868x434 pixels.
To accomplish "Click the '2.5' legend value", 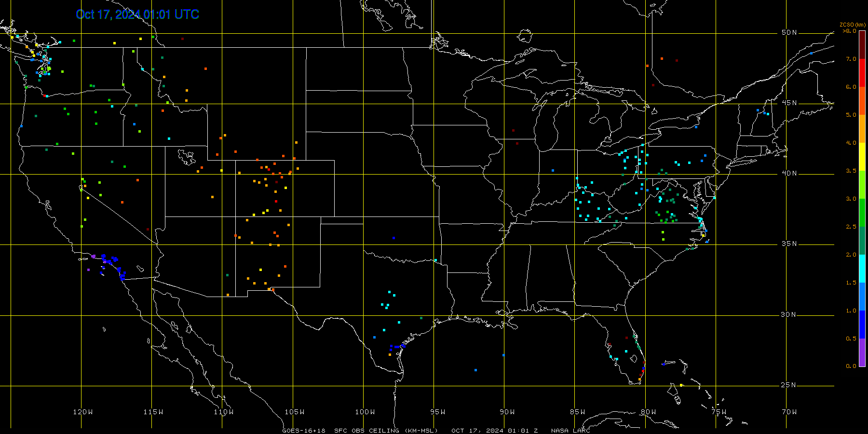I will coord(851,227).
